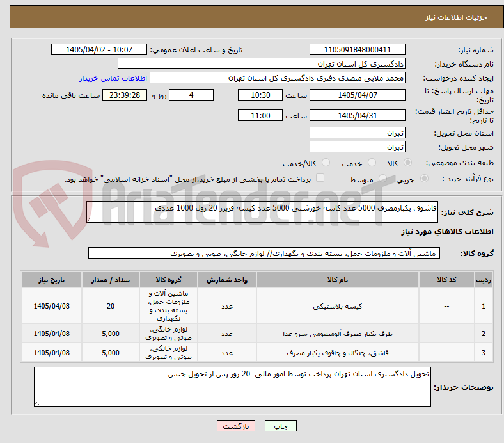504x443 pixels.
Task: Click the چاپ (print) button
Action: pos(280,426)
